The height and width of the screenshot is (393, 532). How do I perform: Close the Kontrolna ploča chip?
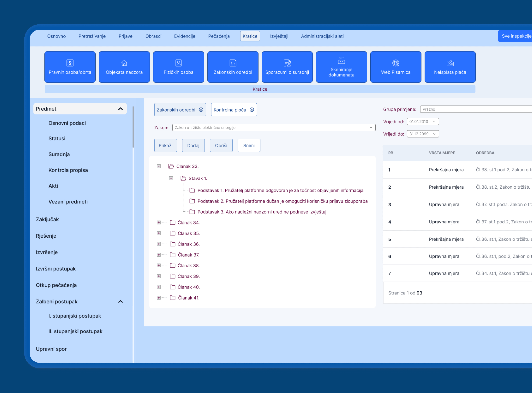[x=252, y=110]
